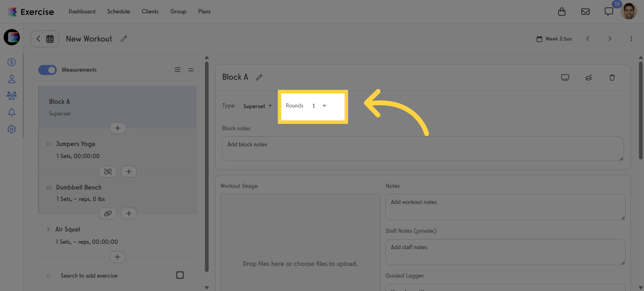Open the Type Superset dropdown
644x291 pixels.
(257, 106)
